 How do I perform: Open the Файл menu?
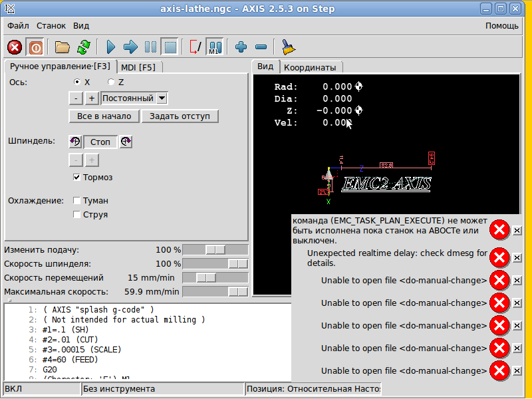18,26
